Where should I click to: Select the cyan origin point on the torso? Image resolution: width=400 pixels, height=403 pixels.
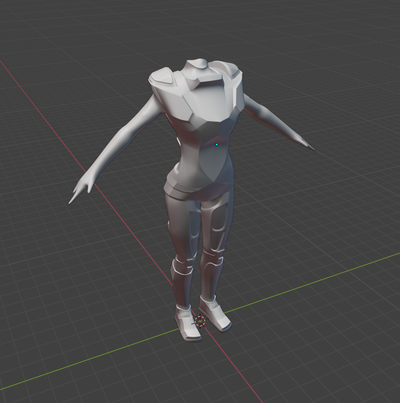click(x=217, y=144)
